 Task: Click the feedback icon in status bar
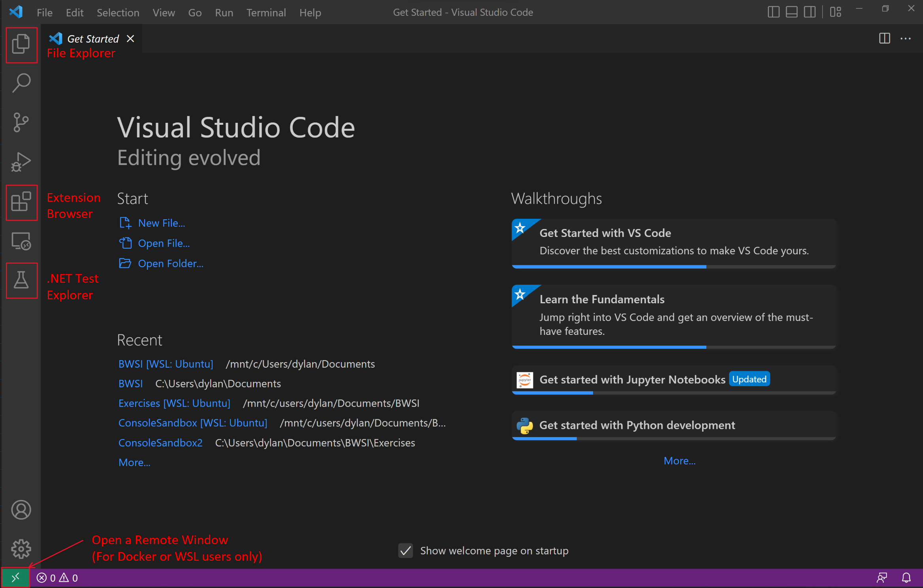(882, 578)
